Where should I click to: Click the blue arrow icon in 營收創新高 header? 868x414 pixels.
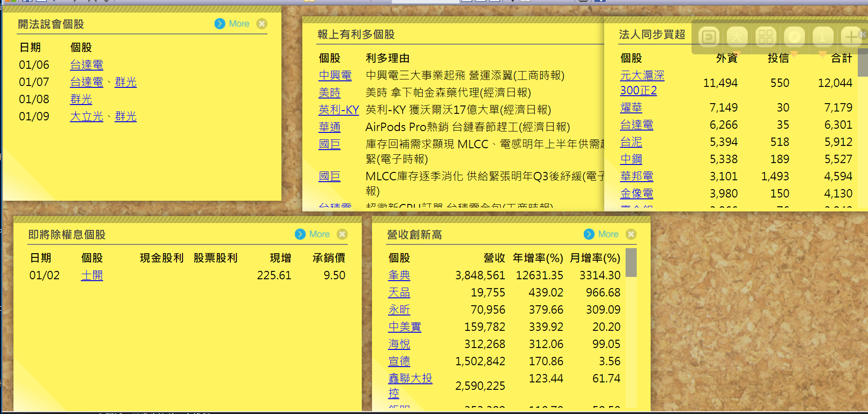click(x=589, y=234)
